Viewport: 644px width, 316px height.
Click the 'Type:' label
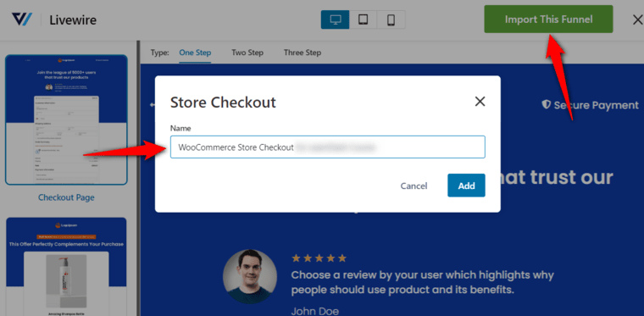(160, 53)
